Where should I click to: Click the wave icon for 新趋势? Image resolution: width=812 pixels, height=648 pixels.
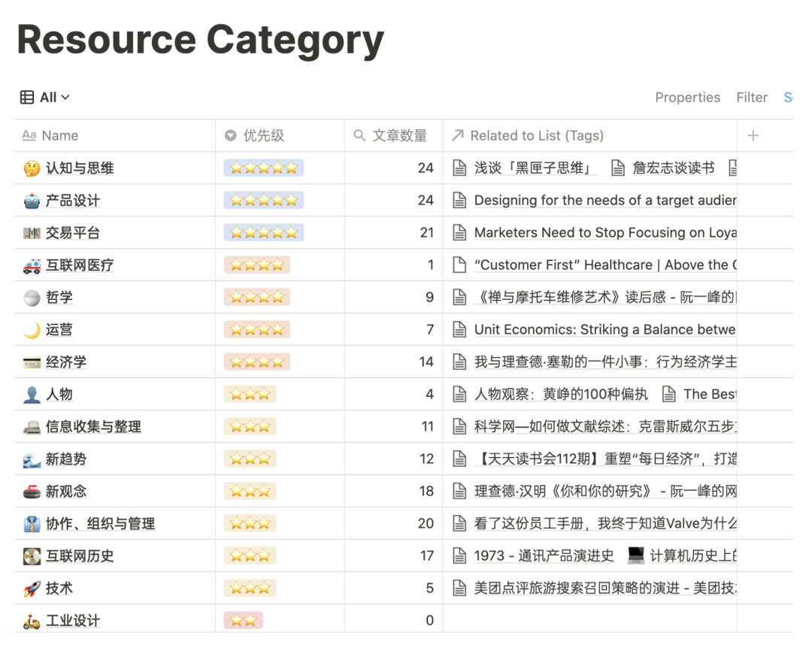(x=32, y=459)
